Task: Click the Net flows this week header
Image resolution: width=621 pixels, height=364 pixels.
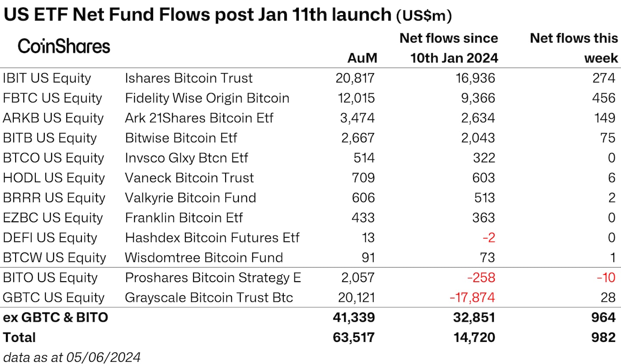Action: point(574,48)
